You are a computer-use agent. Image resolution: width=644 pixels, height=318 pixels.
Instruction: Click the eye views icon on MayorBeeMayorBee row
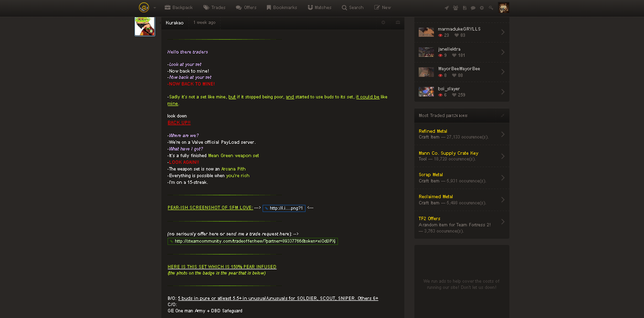(x=440, y=75)
